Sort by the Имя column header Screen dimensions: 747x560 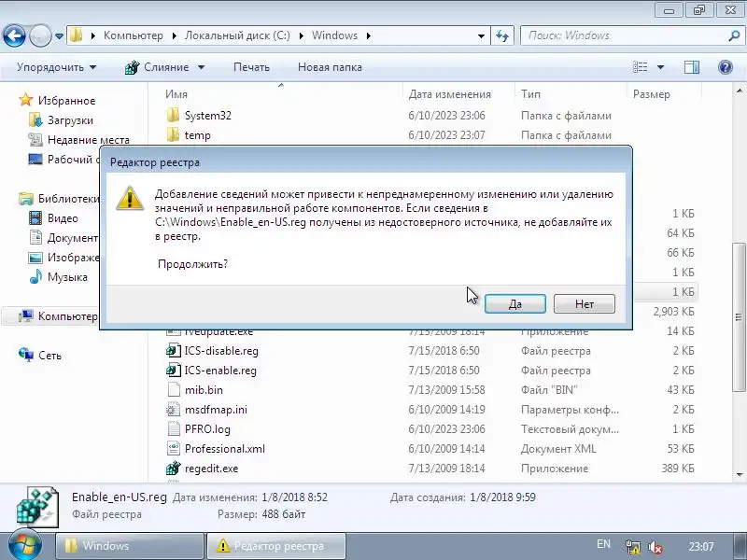[176, 94]
